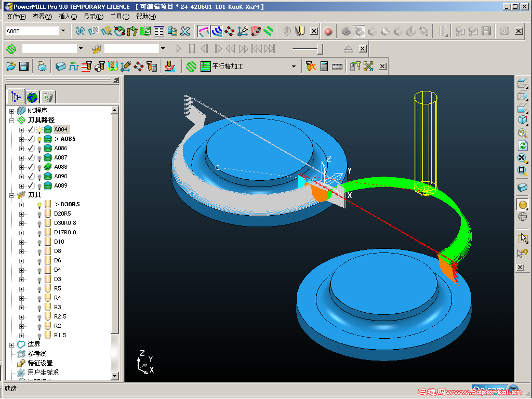Open the toolpath list view icon
This screenshot has height=399, width=532.
(x=159, y=31)
